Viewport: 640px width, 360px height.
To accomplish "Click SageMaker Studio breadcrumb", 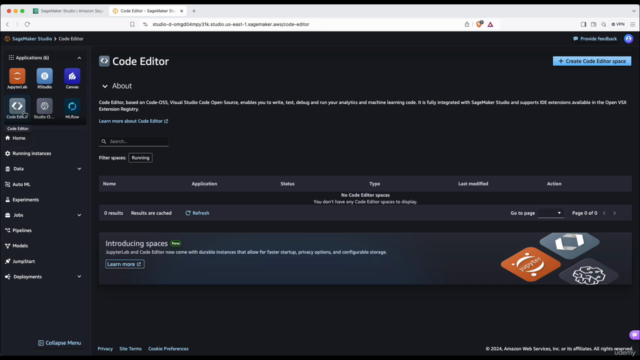I will [x=32, y=39].
